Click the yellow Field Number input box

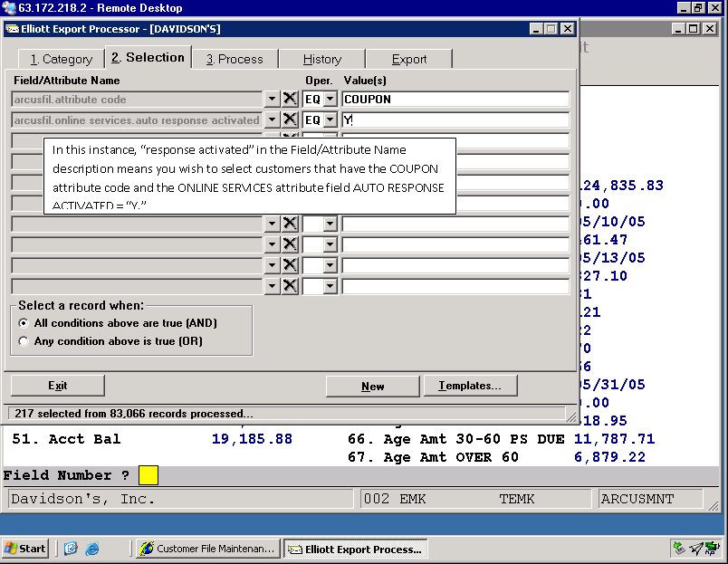[148, 475]
